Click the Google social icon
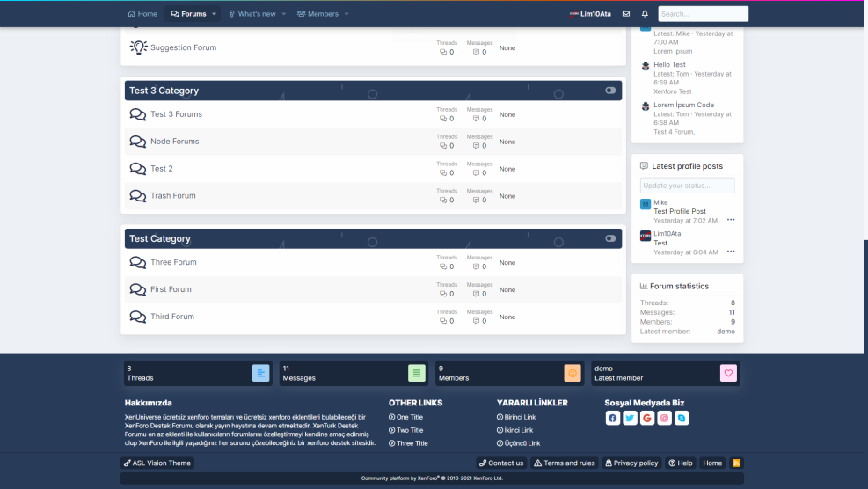The height and width of the screenshot is (489, 868). pyautogui.click(x=647, y=419)
